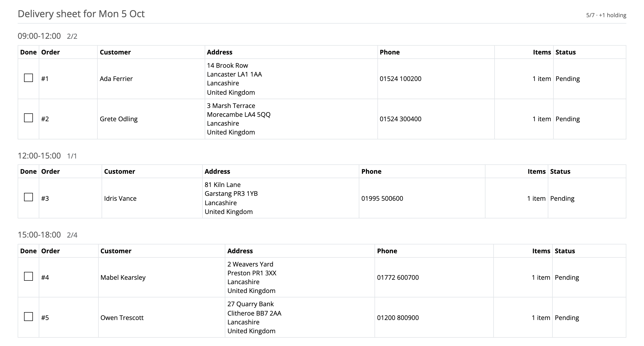Click the Delivery sheet for Mon 5 Oct title

pyautogui.click(x=81, y=14)
